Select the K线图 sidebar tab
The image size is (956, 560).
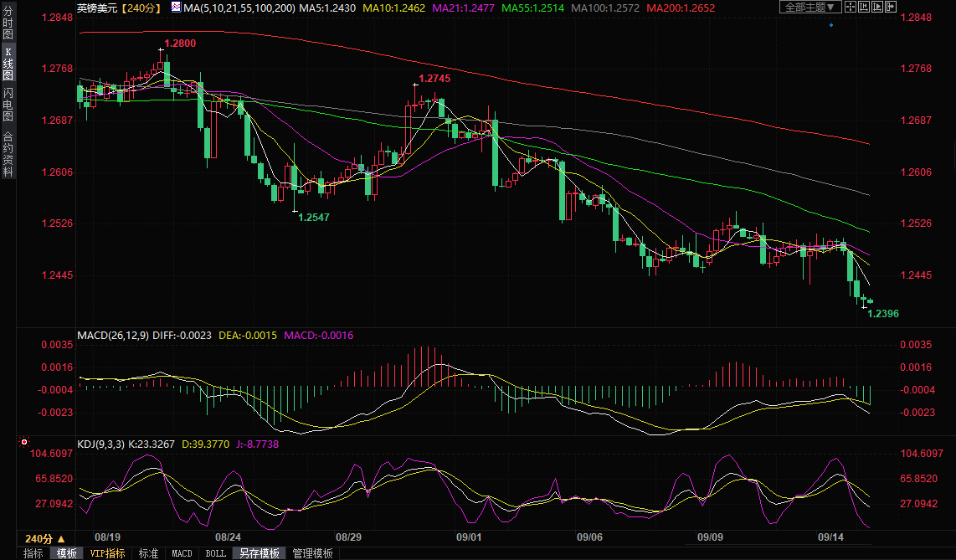8,64
